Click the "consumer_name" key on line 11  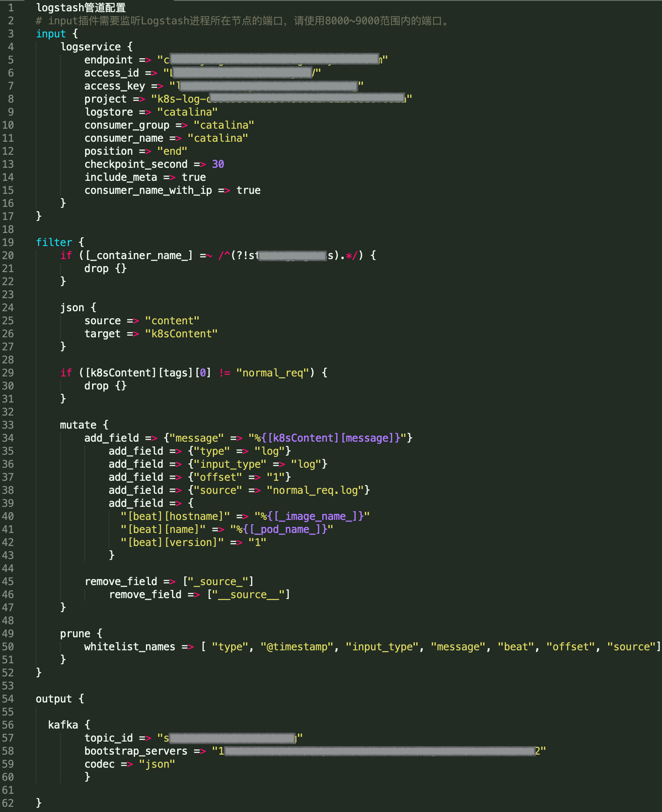coord(124,138)
